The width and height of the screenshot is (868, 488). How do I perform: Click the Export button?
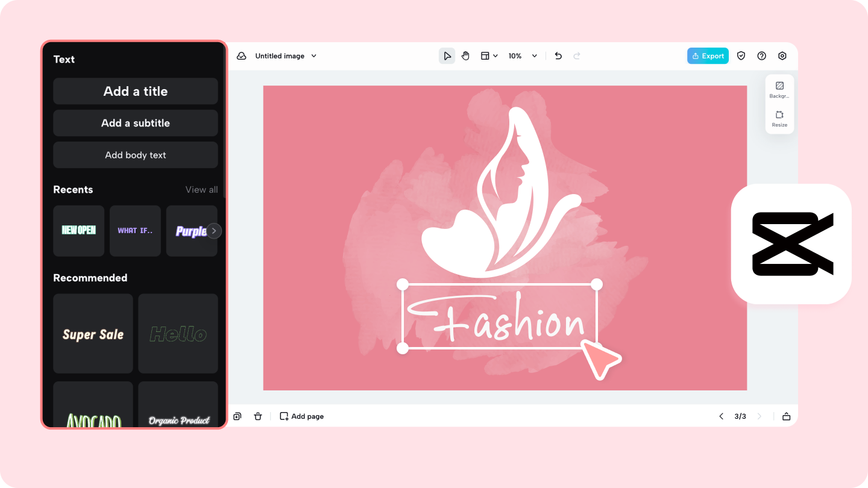click(708, 55)
